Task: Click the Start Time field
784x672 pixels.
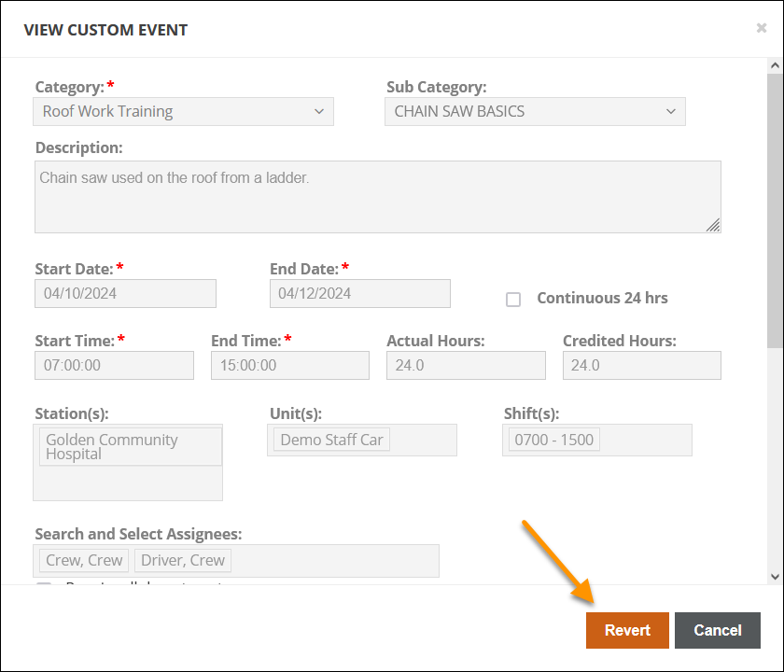Action: (x=114, y=365)
